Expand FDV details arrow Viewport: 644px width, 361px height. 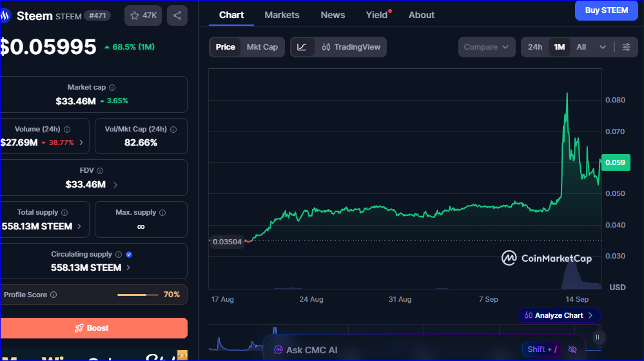pyautogui.click(x=115, y=185)
